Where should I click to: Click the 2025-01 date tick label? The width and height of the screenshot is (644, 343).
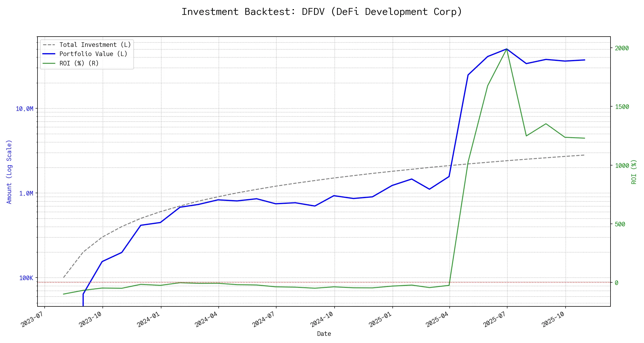pyautogui.click(x=380, y=319)
